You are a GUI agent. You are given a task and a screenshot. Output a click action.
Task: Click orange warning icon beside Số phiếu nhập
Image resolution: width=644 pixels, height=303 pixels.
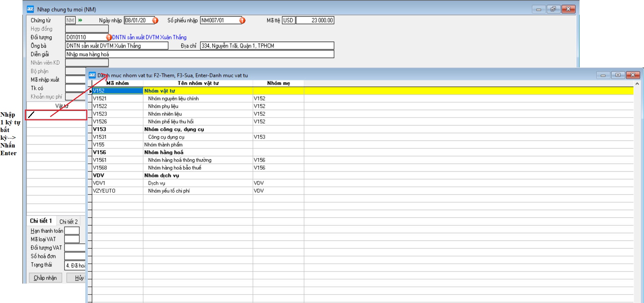tap(242, 20)
